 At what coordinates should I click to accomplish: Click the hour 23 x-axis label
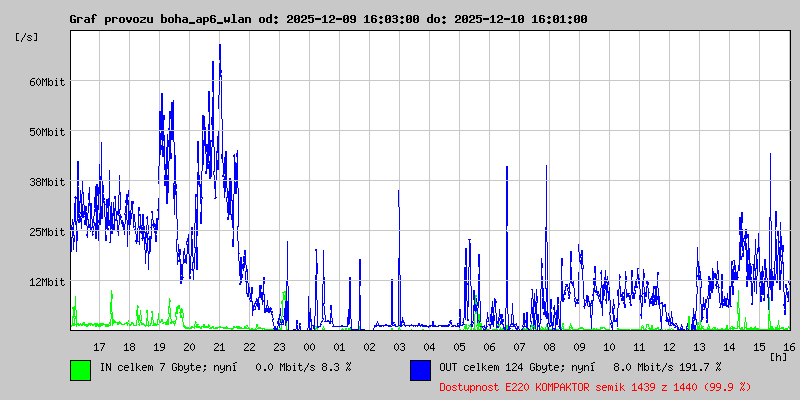coord(280,347)
